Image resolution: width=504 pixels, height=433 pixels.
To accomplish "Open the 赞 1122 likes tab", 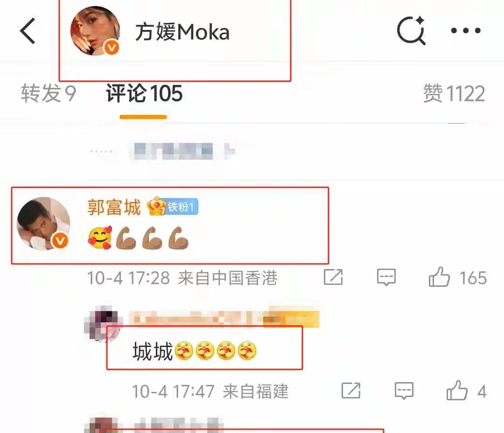I will pyautogui.click(x=454, y=93).
